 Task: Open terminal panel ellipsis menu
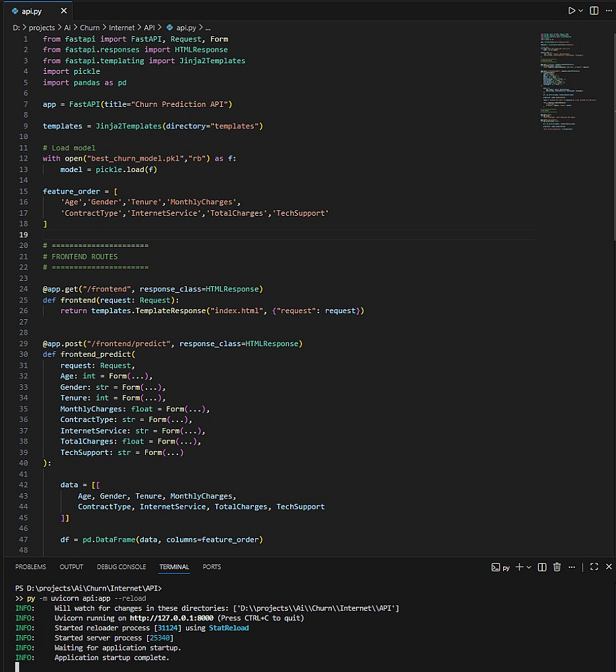pos(571,567)
